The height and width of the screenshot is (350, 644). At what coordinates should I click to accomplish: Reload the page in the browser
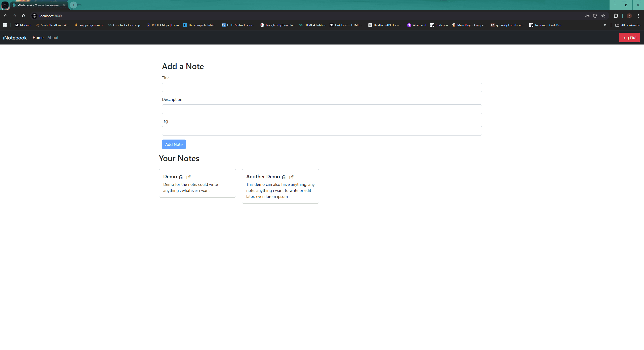[24, 16]
